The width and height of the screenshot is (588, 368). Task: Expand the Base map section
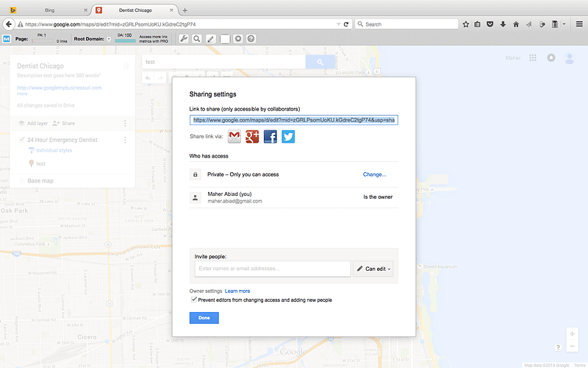tap(22, 180)
